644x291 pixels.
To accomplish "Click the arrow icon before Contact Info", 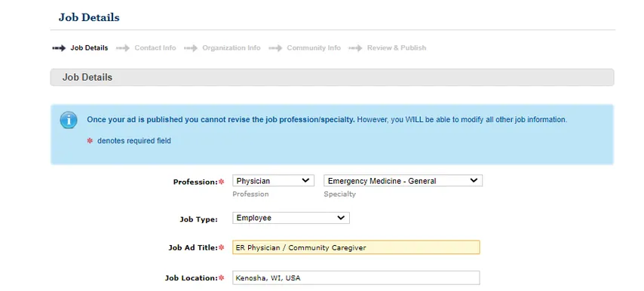I will click(123, 48).
